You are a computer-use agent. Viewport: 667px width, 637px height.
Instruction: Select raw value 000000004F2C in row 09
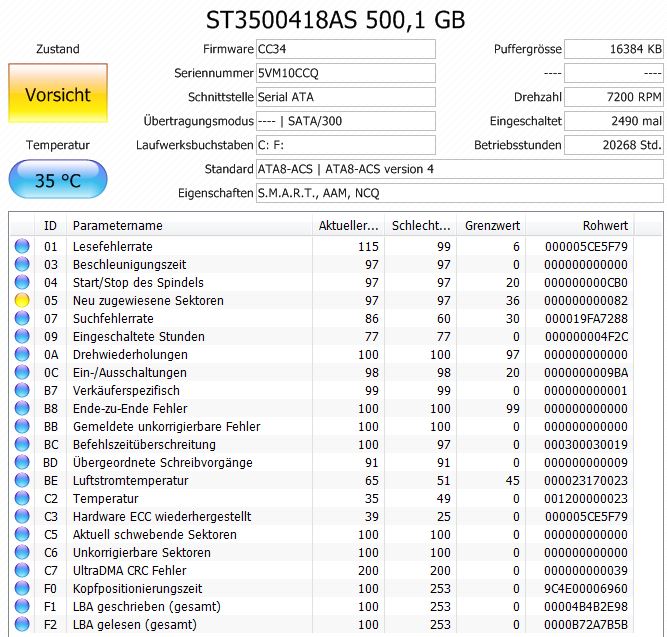586,336
